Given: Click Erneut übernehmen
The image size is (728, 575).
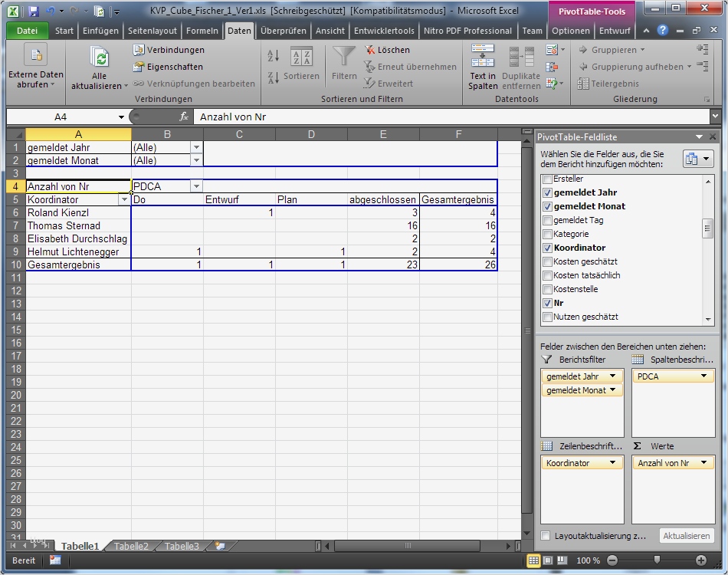Looking at the screenshot, I should (411, 67).
